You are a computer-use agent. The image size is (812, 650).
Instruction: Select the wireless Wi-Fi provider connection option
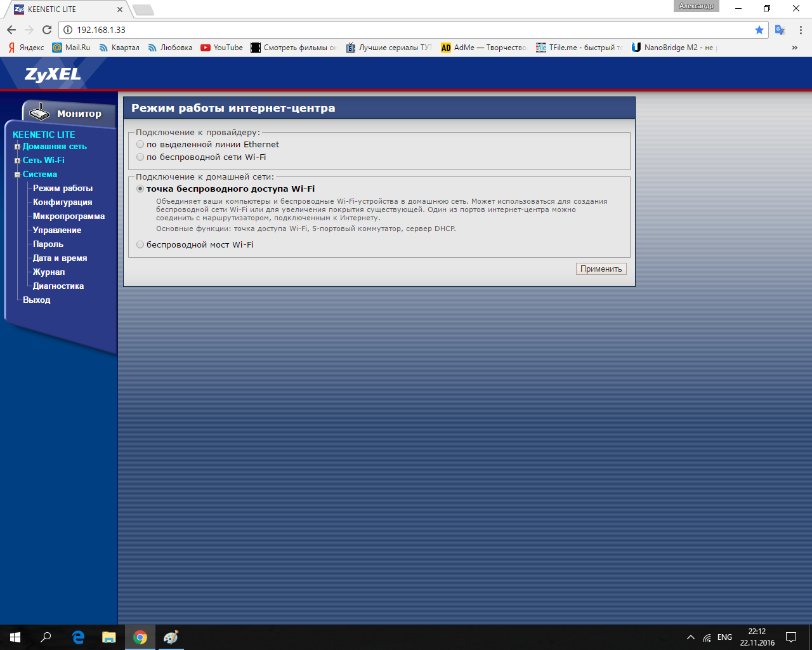[140, 157]
